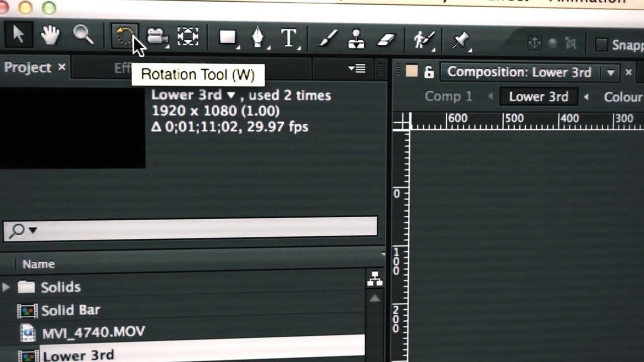The width and height of the screenshot is (644, 362).
Task: Expand the Solids folder
Action: (x=6, y=287)
